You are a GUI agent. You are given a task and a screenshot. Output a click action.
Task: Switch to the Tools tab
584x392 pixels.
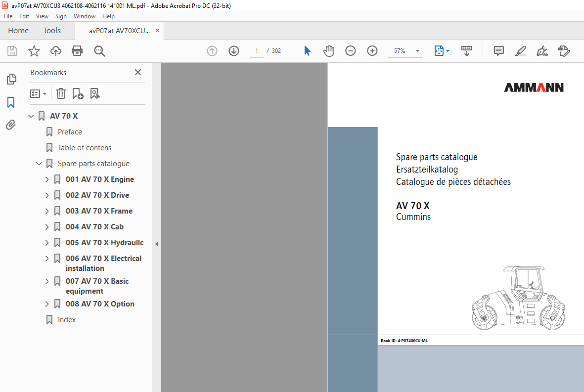52,31
